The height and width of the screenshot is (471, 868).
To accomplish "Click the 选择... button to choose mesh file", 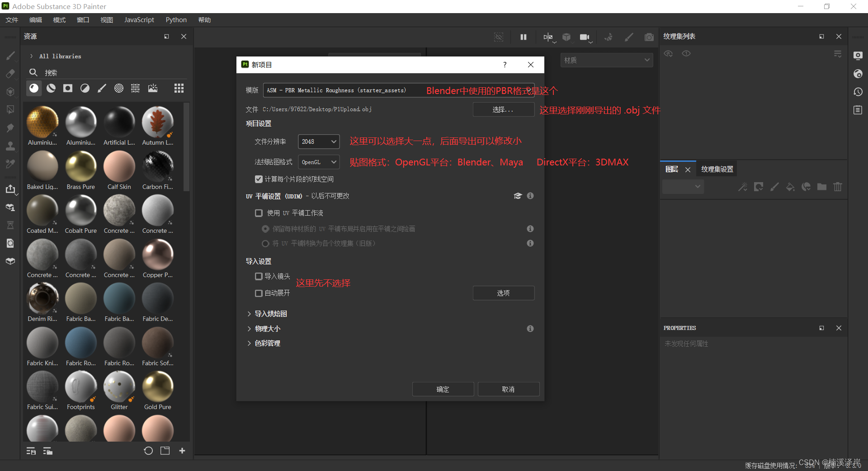I will tap(503, 109).
